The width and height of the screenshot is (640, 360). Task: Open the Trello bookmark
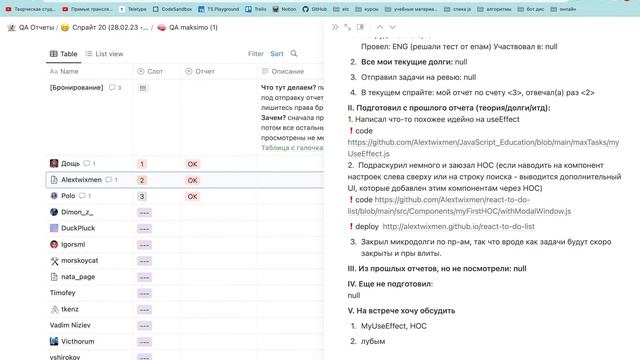[256, 9]
